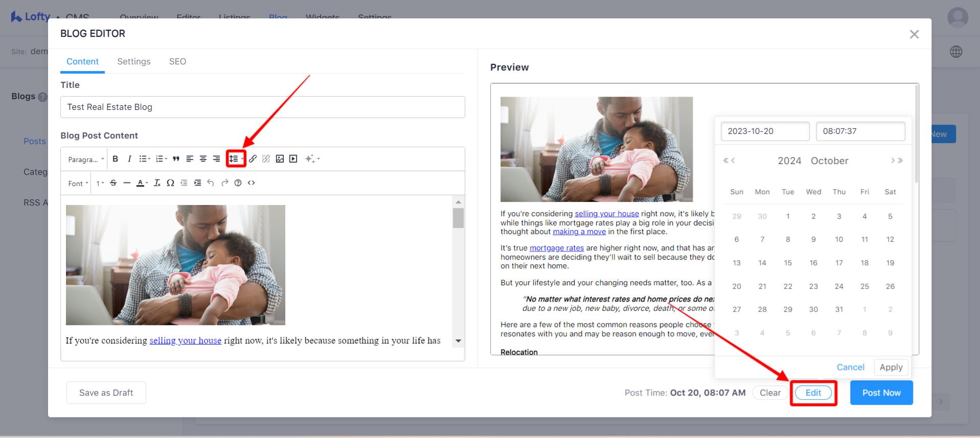Click the editor scrollbar up arrow
The height and width of the screenshot is (438, 980).
pyautogui.click(x=458, y=202)
